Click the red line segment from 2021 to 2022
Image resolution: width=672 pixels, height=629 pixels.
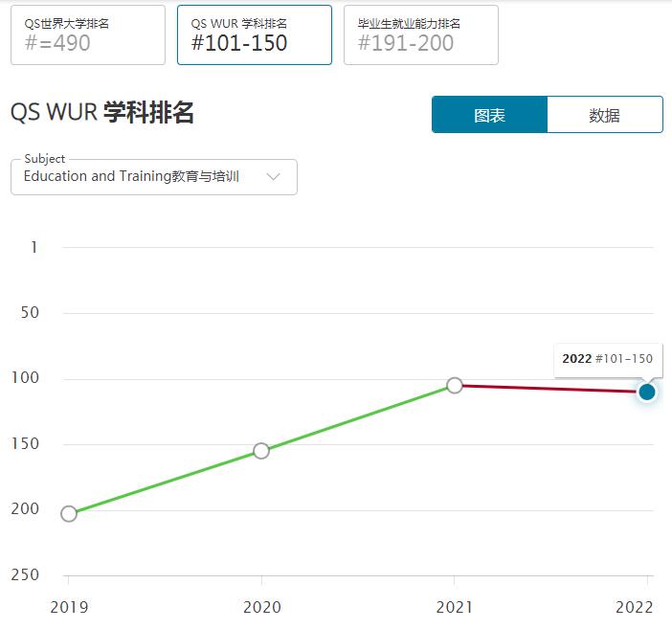(x=550, y=389)
